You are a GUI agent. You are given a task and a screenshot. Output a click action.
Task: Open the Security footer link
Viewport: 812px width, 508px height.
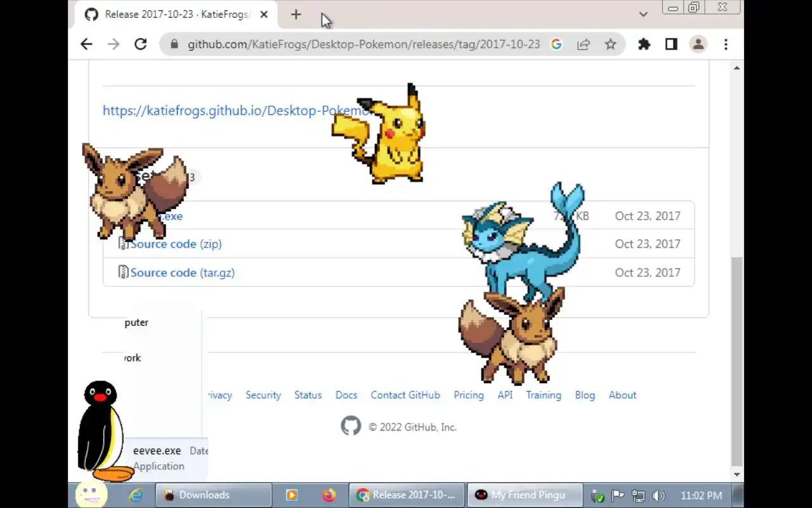263,395
